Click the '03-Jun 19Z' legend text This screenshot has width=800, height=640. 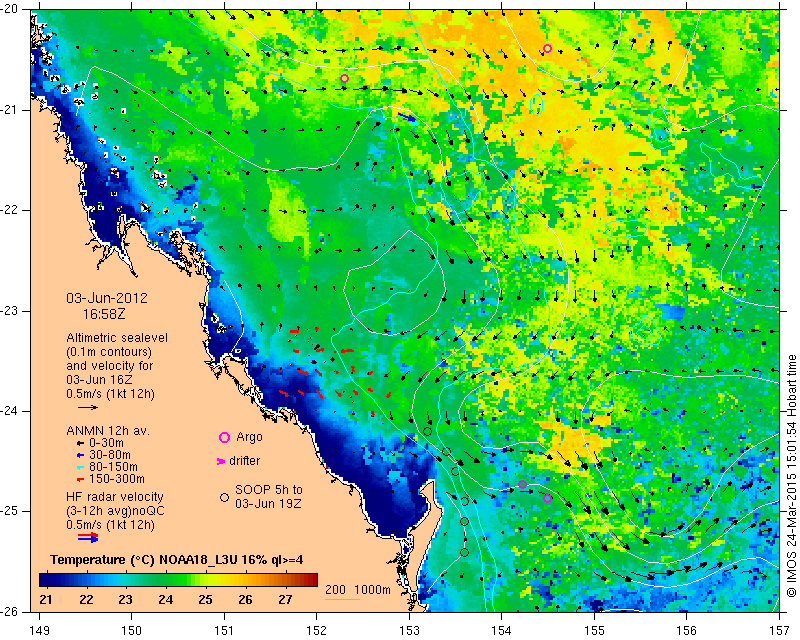[268, 504]
